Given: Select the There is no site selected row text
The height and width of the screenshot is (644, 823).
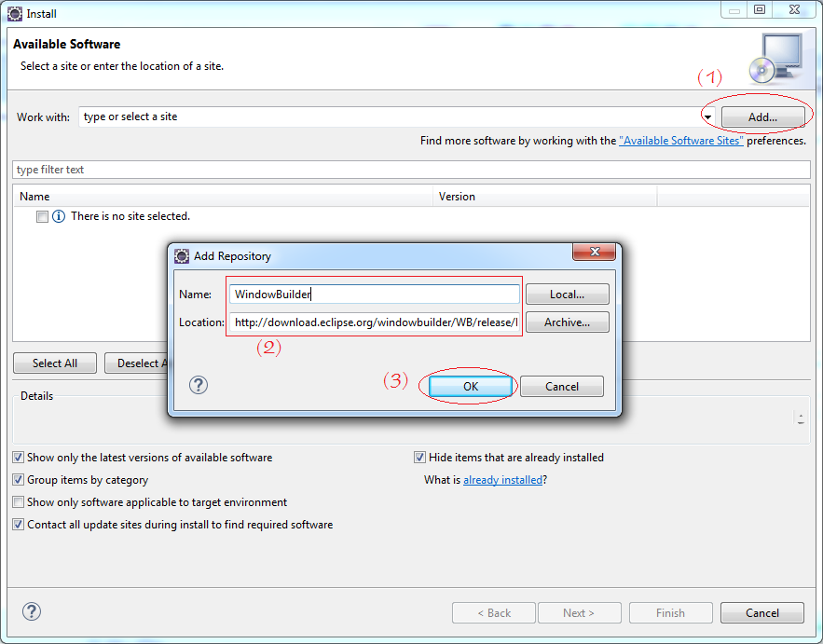Looking at the screenshot, I should pos(130,216).
